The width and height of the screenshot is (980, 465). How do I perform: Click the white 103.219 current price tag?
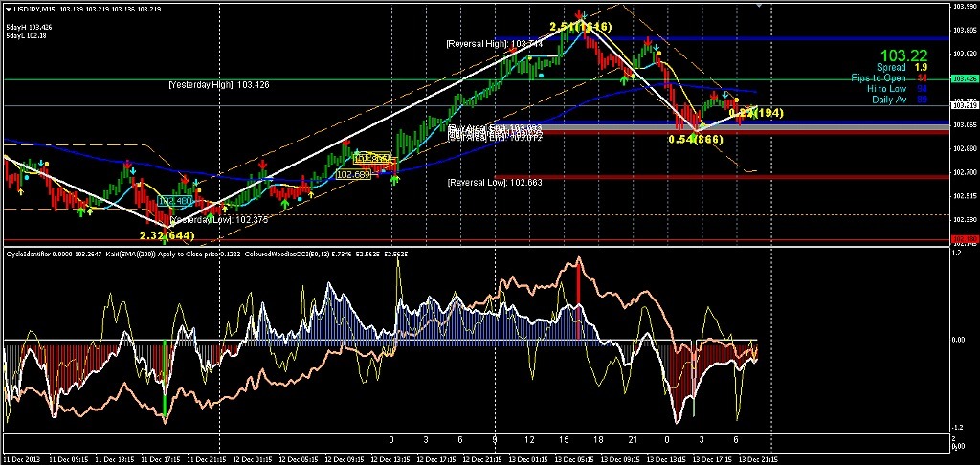[x=963, y=105]
